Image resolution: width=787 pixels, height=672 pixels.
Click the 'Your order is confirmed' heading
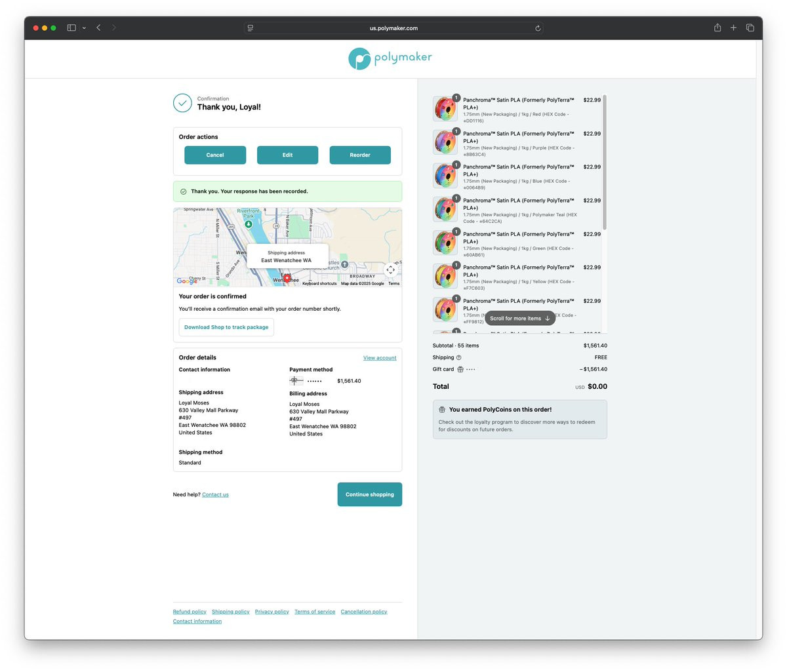click(212, 296)
